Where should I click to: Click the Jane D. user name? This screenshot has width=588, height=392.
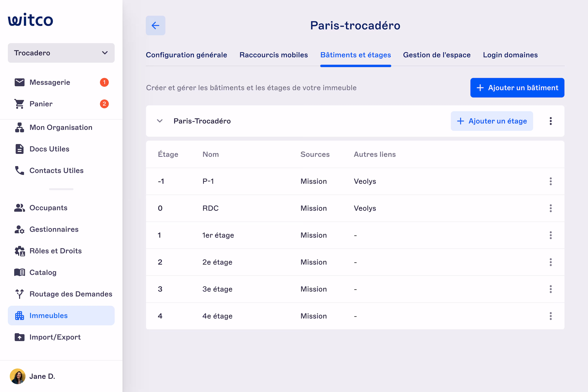tap(42, 376)
